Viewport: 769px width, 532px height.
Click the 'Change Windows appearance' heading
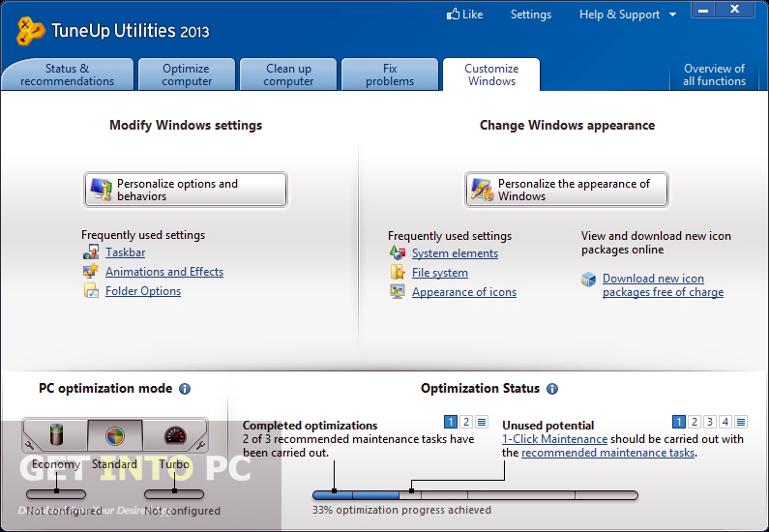[x=567, y=126]
